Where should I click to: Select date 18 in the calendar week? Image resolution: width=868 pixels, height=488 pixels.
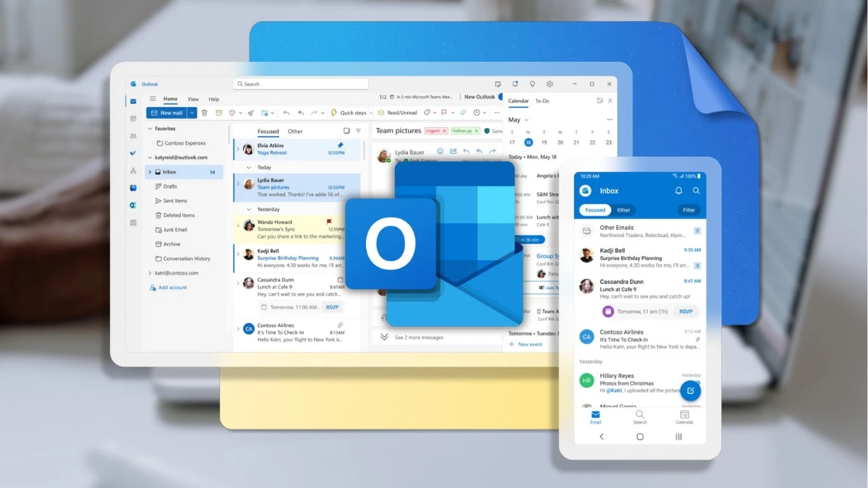(x=528, y=142)
